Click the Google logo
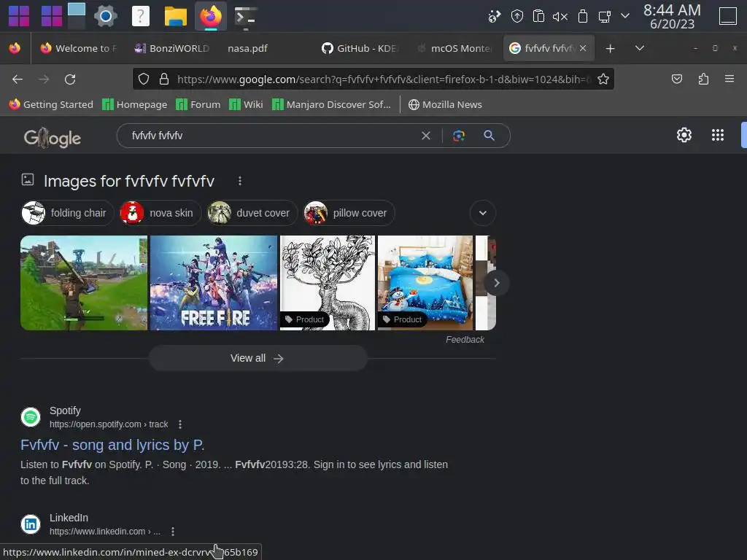This screenshot has width=747, height=560. pos(52,138)
